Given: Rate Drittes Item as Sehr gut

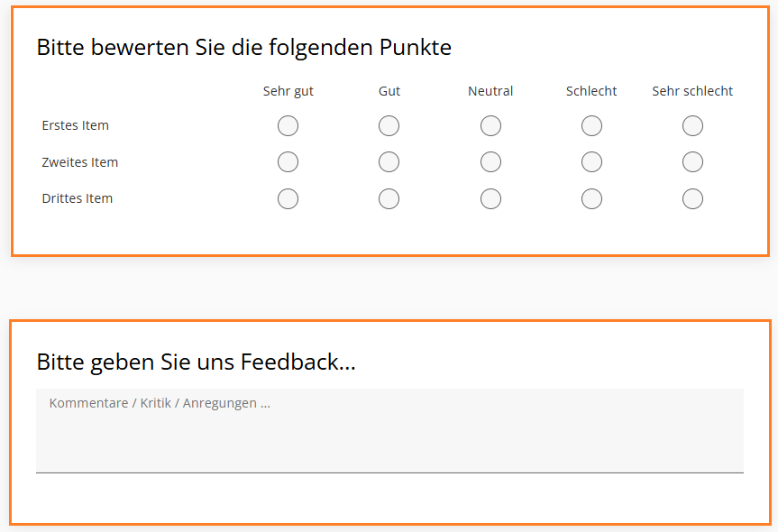Looking at the screenshot, I should (288, 198).
